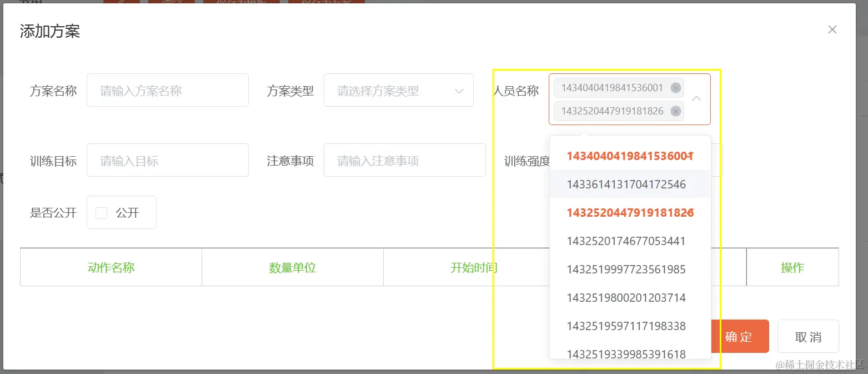Click the 取消 cancel button

coord(808,336)
